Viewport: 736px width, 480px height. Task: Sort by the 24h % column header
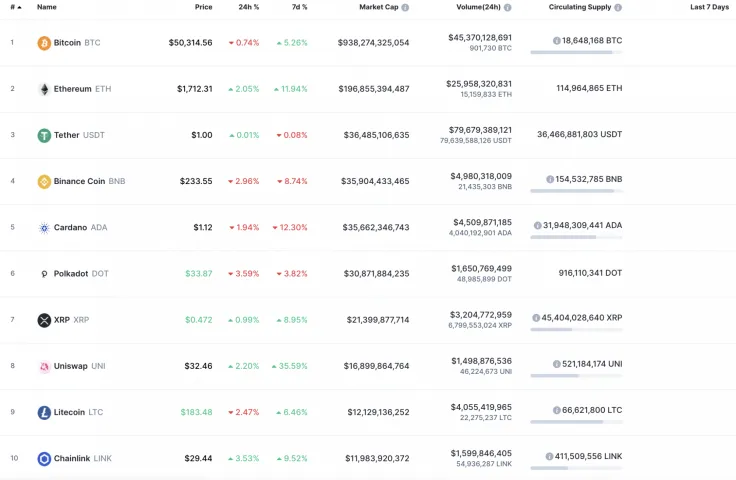[248, 7]
